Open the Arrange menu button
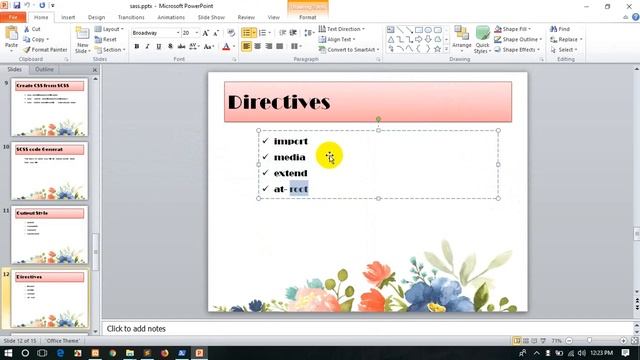The image size is (640, 360). click(462, 40)
